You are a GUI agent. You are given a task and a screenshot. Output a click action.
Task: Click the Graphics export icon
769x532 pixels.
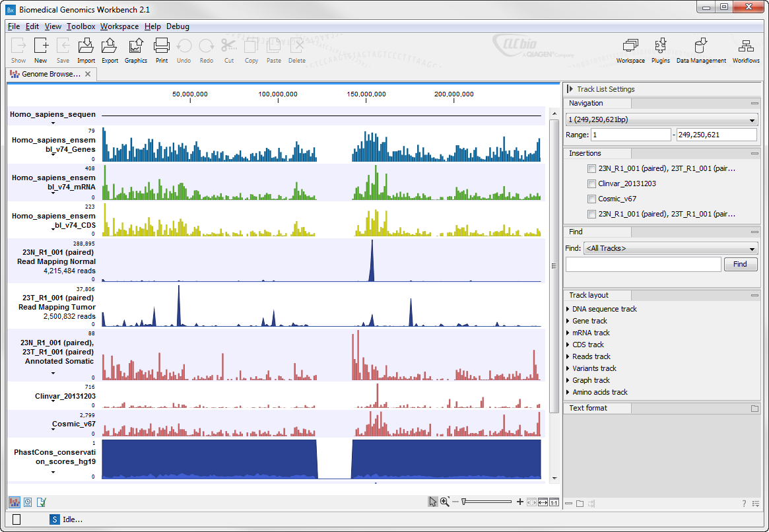coord(135,50)
